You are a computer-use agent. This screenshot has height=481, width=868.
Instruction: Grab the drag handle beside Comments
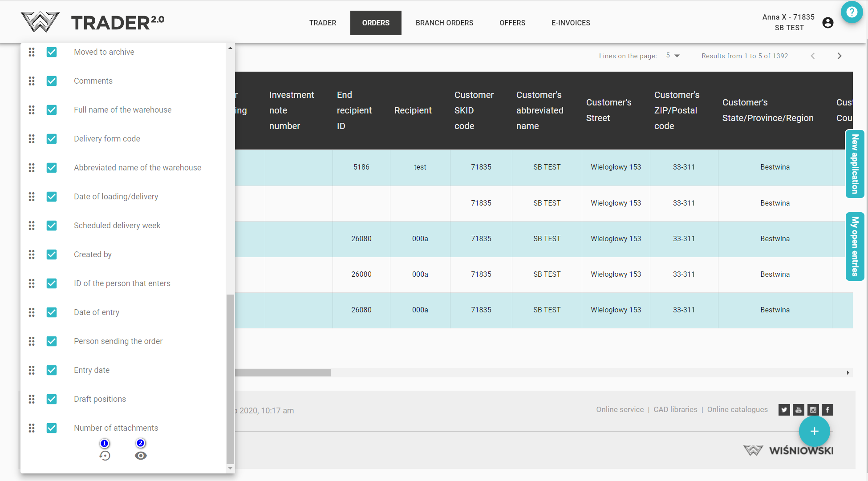point(32,81)
